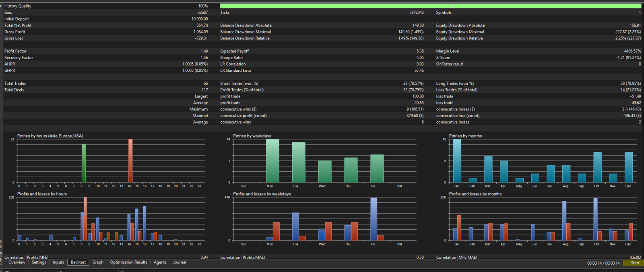This screenshot has width=644, height=272.
Task: Switch to the Graph tab
Action: tap(98, 262)
